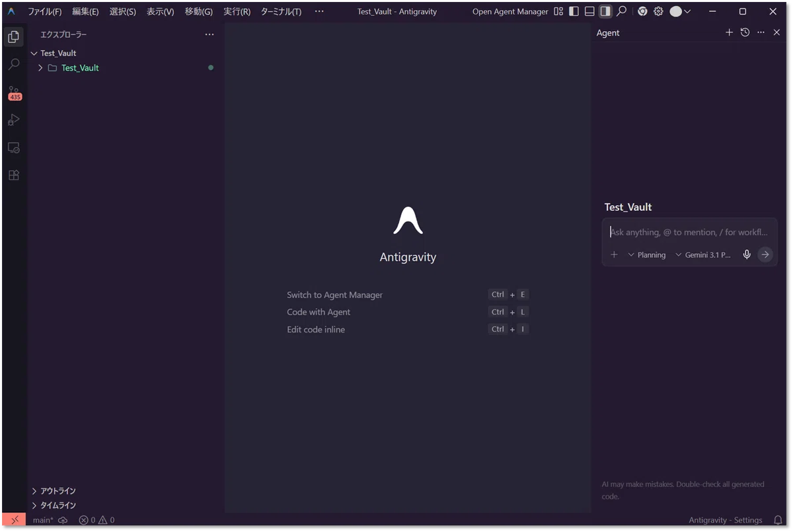Viewport: 793px width, 532px height.
Task: Focus the Ask anything chat input
Action: 689,232
